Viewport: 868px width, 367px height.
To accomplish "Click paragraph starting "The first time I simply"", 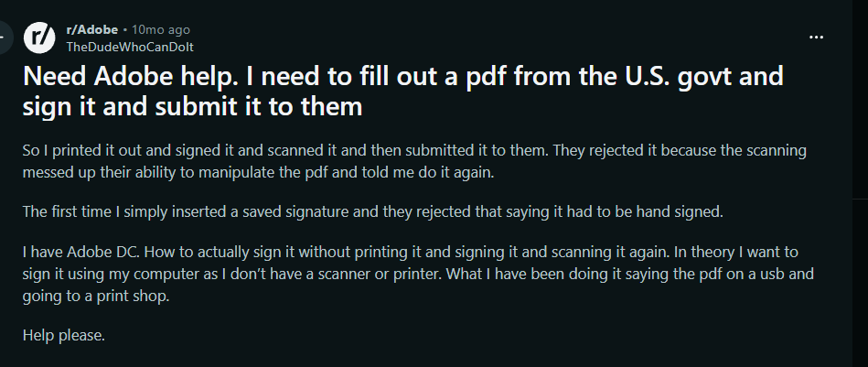I will (x=372, y=211).
